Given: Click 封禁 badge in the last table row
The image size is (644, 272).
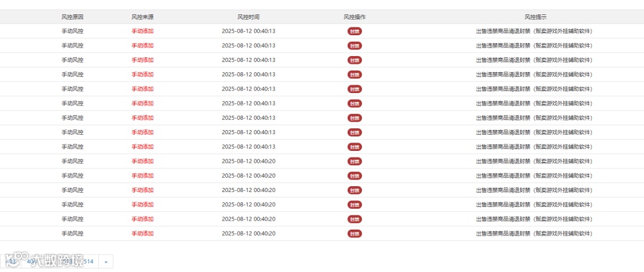Looking at the screenshot, I should [354, 234].
